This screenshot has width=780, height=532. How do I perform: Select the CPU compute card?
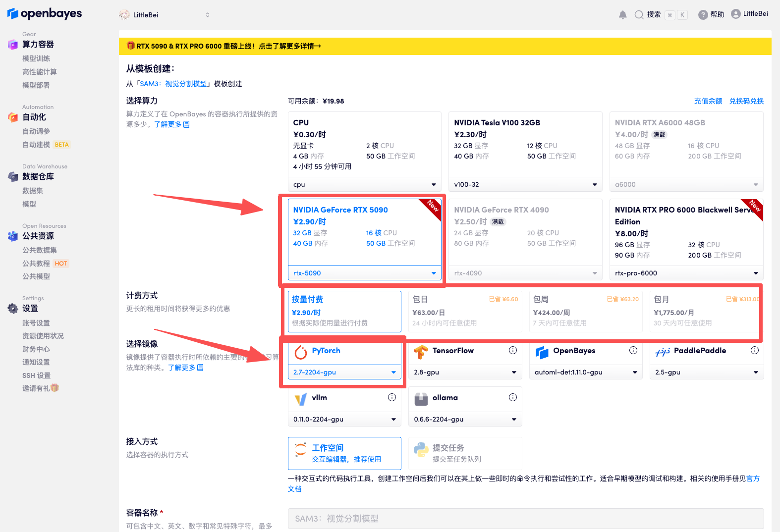coord(365,145)
